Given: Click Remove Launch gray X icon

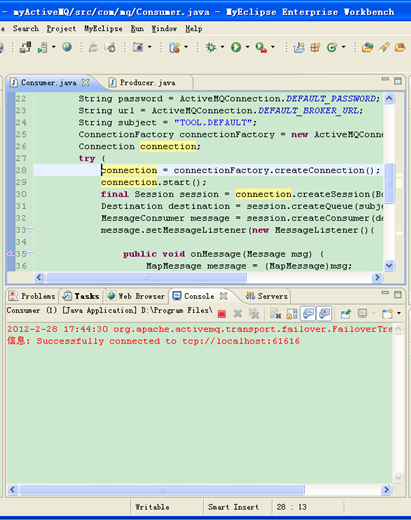Looking at the screenshot, I should 238,313.
